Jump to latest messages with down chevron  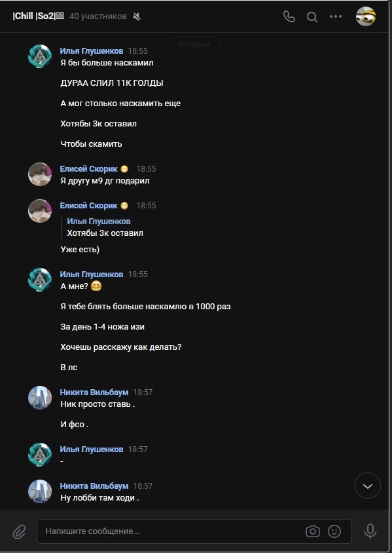point(368,486)
